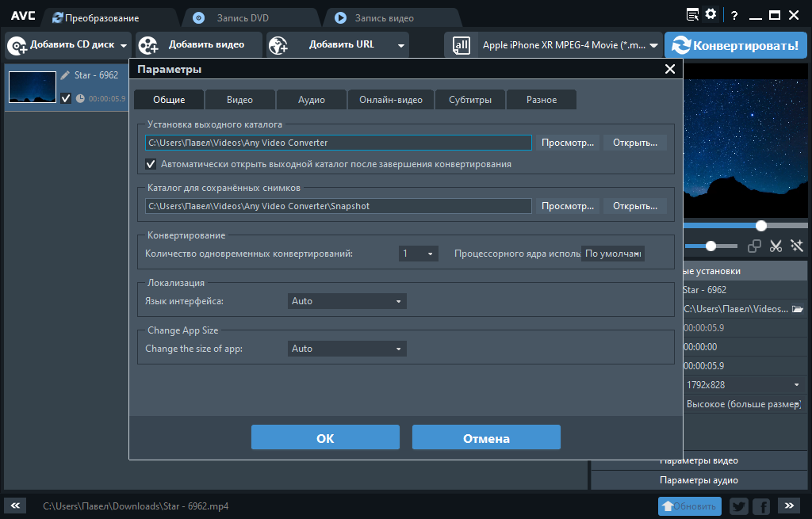
Task: Click the snapshot folder path field
Action: [x=338, y=206]
